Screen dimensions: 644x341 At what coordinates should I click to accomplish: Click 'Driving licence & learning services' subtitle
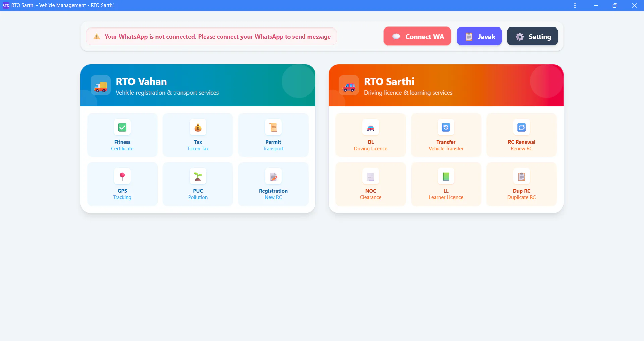[408, 93]
